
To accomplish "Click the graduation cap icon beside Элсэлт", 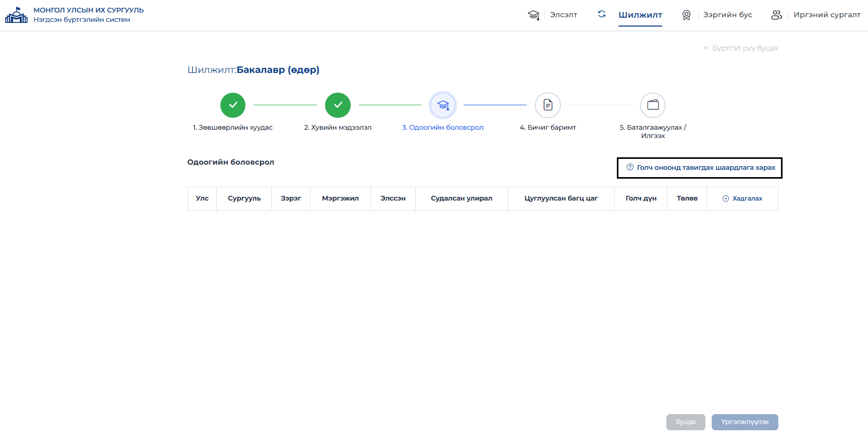I will point(534,15).
